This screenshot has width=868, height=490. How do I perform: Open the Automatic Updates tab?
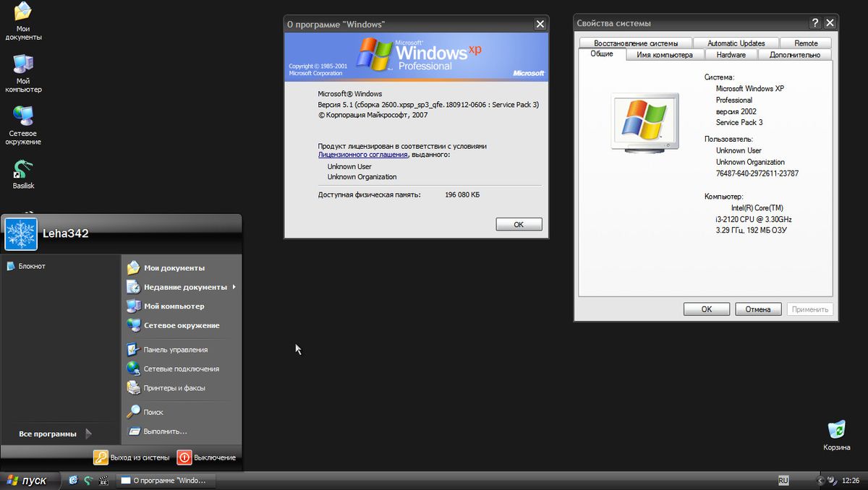736,42
